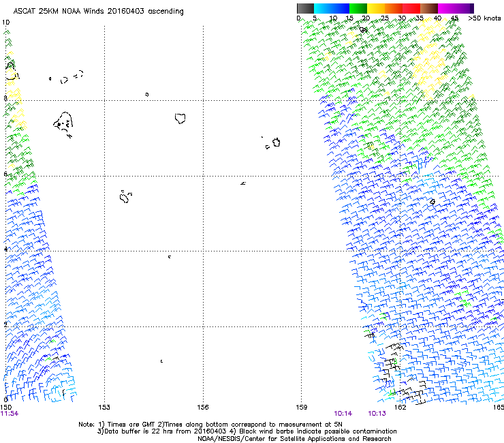
Task: Click the latitude axis label '8'
Action: pyautogui.click(x=5, y=98)
